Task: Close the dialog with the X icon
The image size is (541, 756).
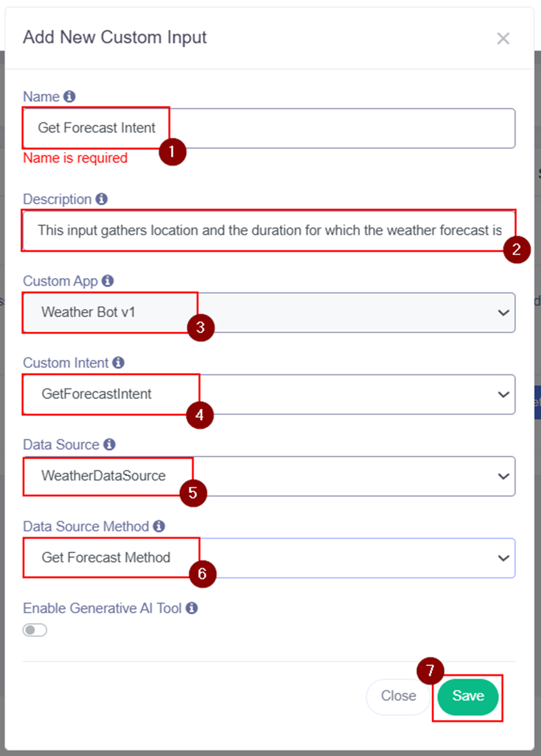Action: 503,39
